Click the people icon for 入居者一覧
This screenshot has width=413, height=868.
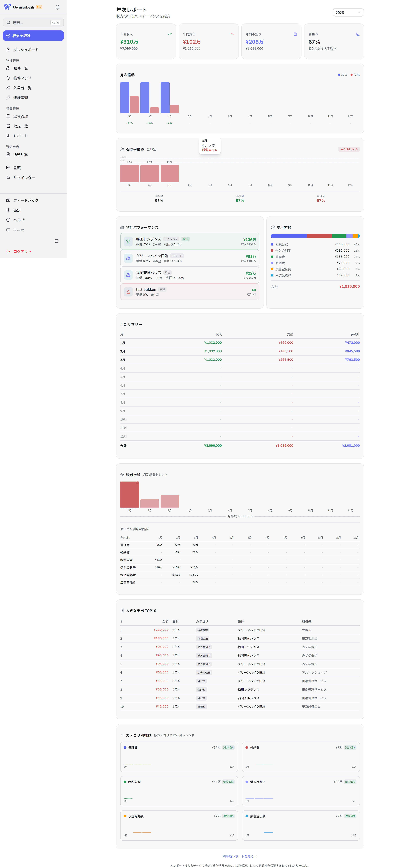tap(8, 88)
